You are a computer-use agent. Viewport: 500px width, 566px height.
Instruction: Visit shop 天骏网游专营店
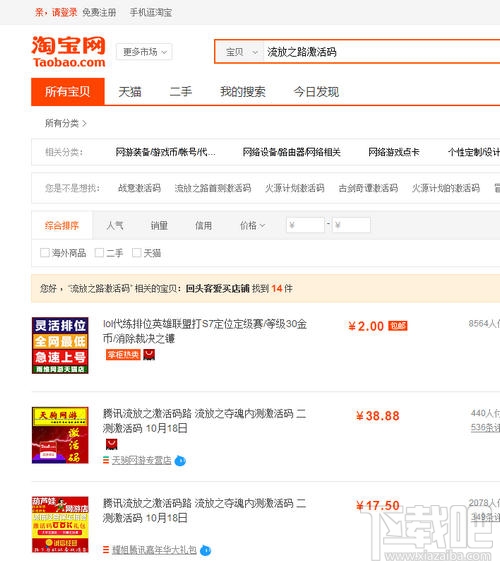coord(142,461)
